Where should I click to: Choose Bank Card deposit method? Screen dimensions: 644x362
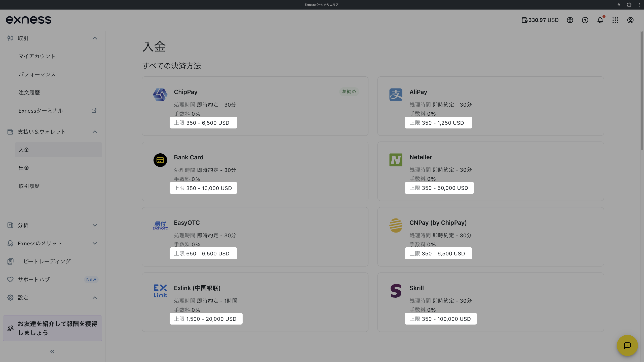click(255, 171)
